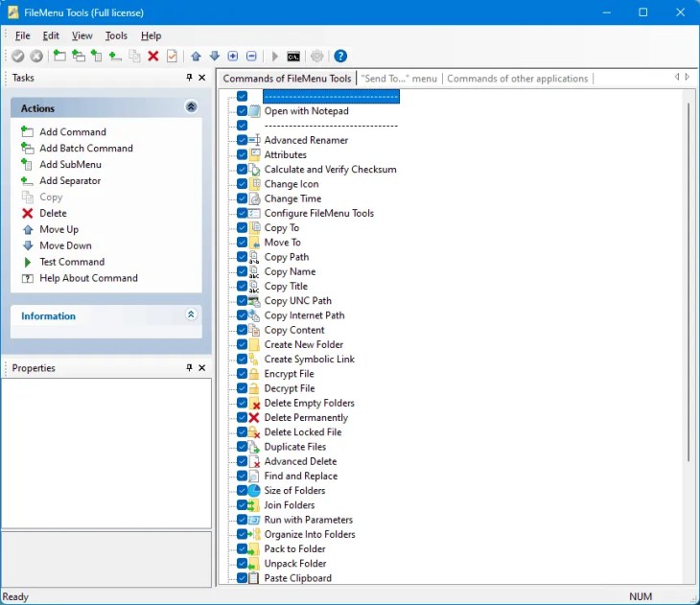Select the Calculate and Verify Checksum row
This screenshot has height=605, width=700.
coord(331,170)
